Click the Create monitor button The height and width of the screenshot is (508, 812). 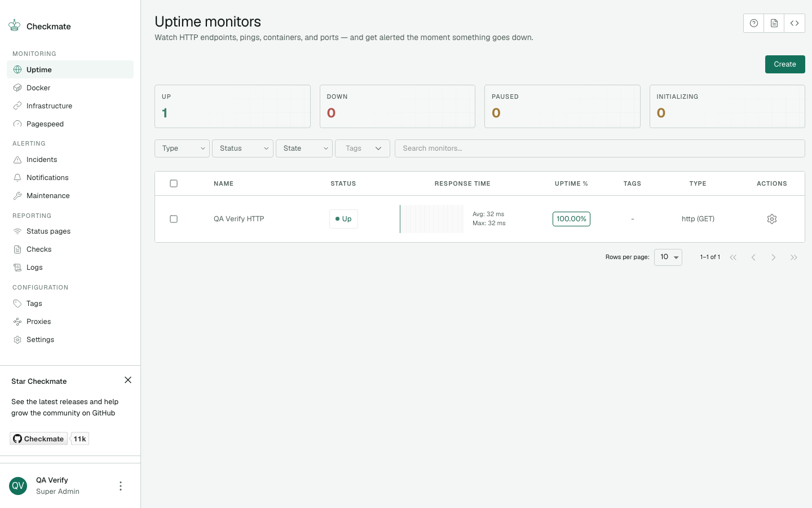[785, 64]
